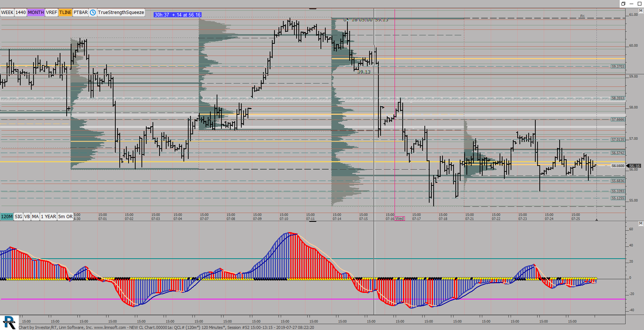
Task: Click the 07-25 date axis label
Action: 575,219
